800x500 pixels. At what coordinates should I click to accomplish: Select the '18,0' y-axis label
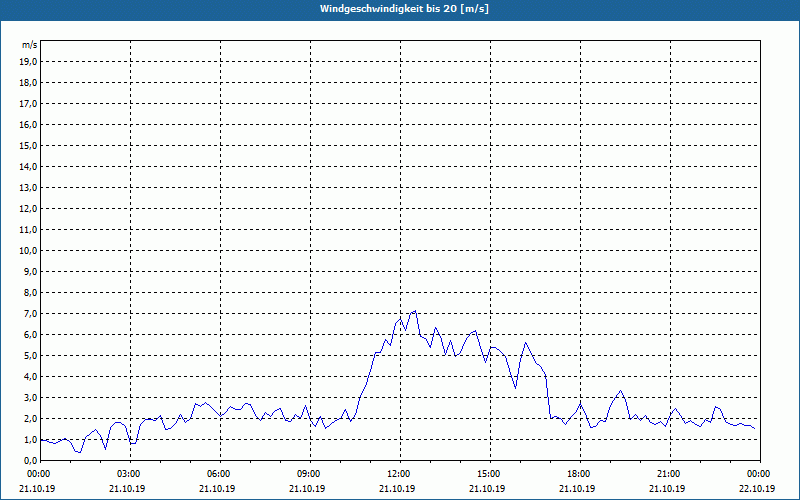tap(28, 83)
